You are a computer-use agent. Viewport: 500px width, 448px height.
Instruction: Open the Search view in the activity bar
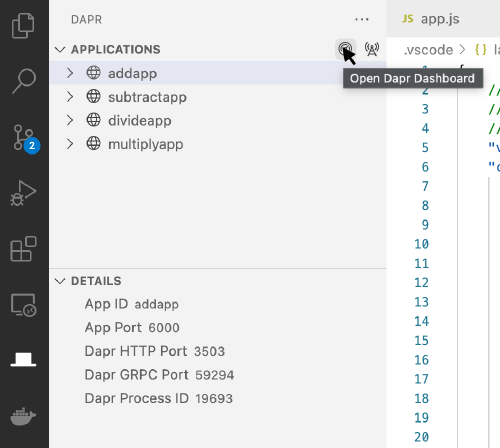click(24, 81)
